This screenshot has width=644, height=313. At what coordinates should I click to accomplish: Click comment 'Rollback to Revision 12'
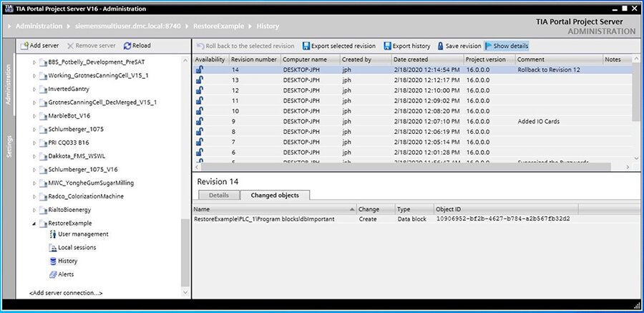pyautogui.click(x=549, y=69)
